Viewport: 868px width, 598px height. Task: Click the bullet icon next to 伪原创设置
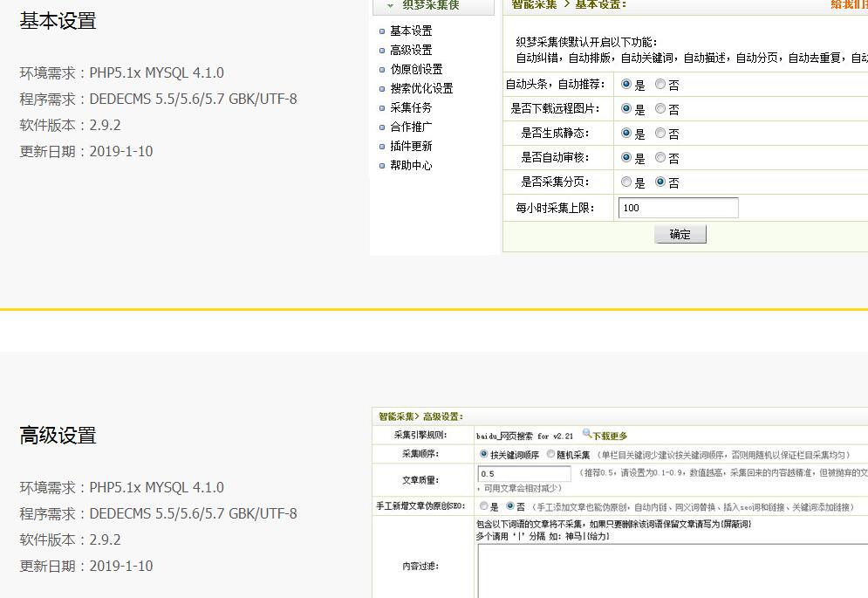[382, 68]
